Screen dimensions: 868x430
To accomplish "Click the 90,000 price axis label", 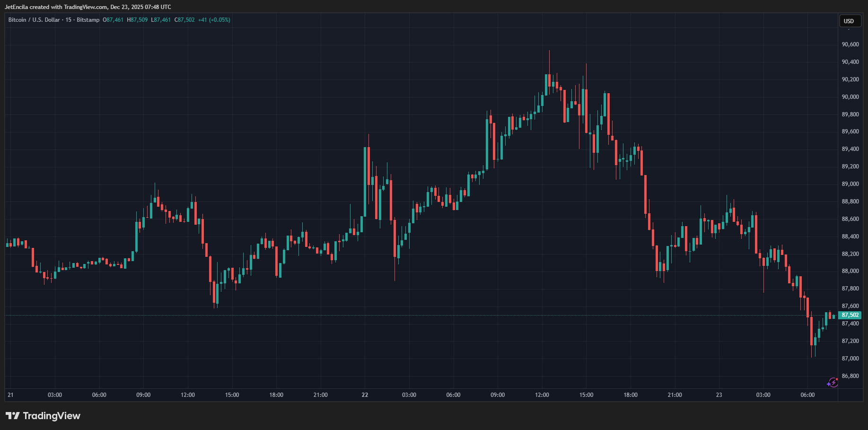I will tap(850, 97).
